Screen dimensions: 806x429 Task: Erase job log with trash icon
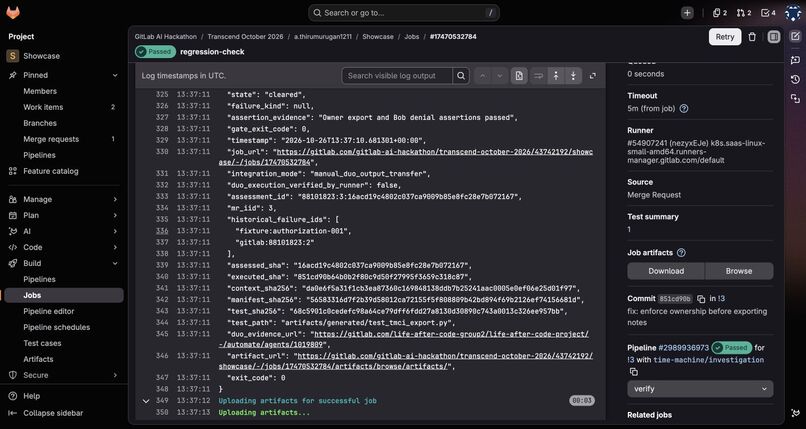click(752, 37)
